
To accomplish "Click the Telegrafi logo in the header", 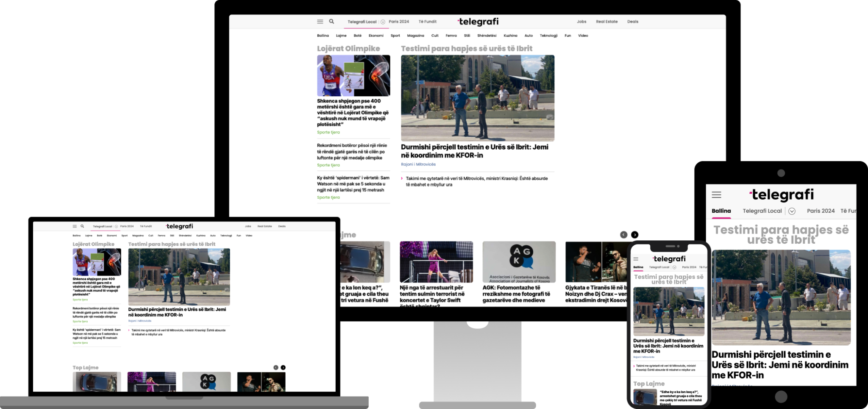I will click(x=478, y=21).
